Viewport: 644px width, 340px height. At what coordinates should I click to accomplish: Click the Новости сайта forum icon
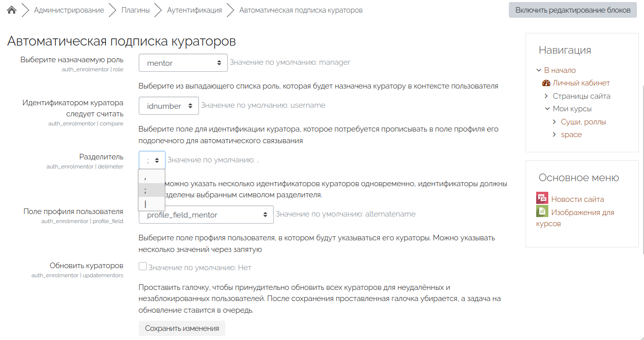542,199
